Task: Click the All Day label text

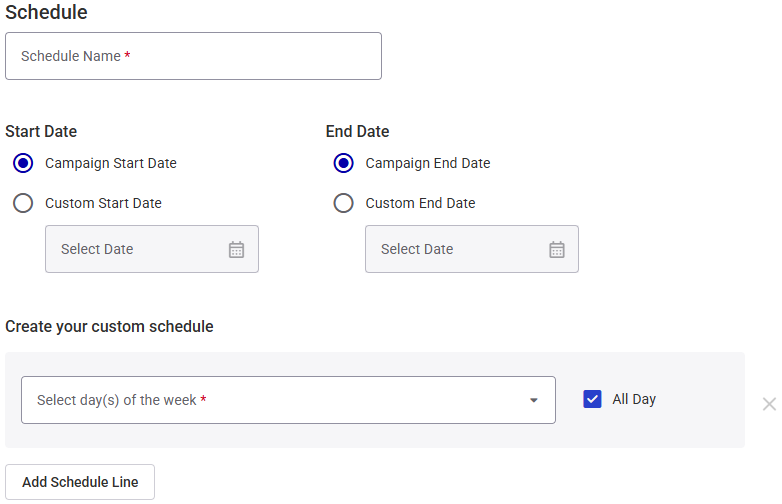Action: (x=634, y=399)
